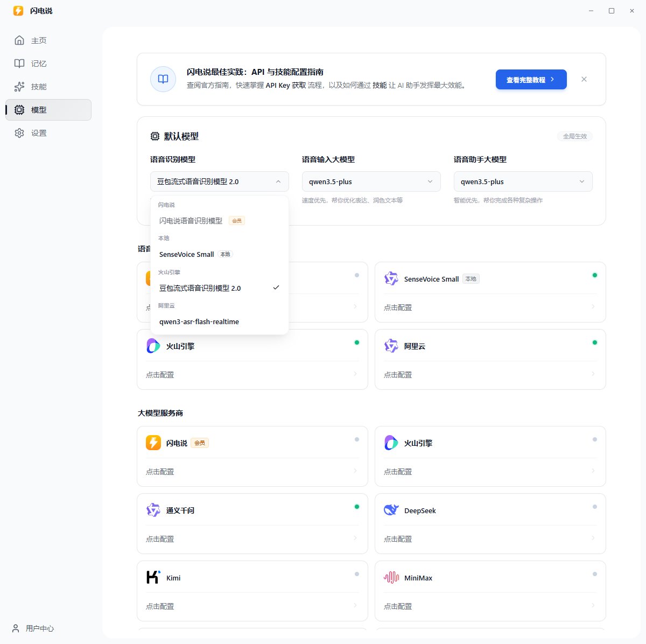Click the 默认模型 chip icon
The width and height of the screenshot is (646, 644).
click(155, 137)
